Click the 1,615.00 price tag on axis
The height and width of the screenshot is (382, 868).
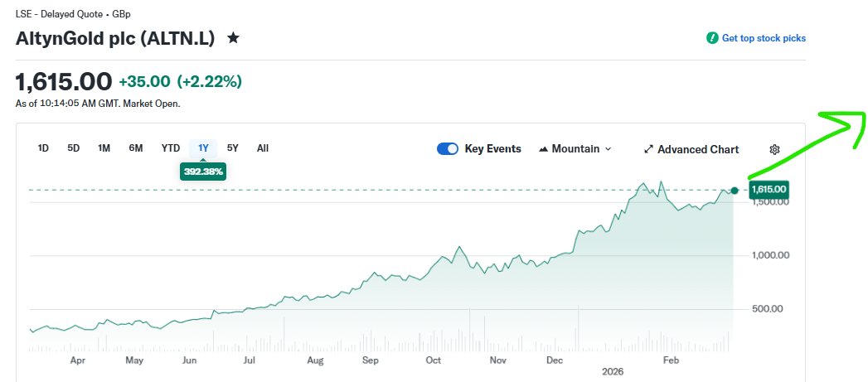pos(769,189)
